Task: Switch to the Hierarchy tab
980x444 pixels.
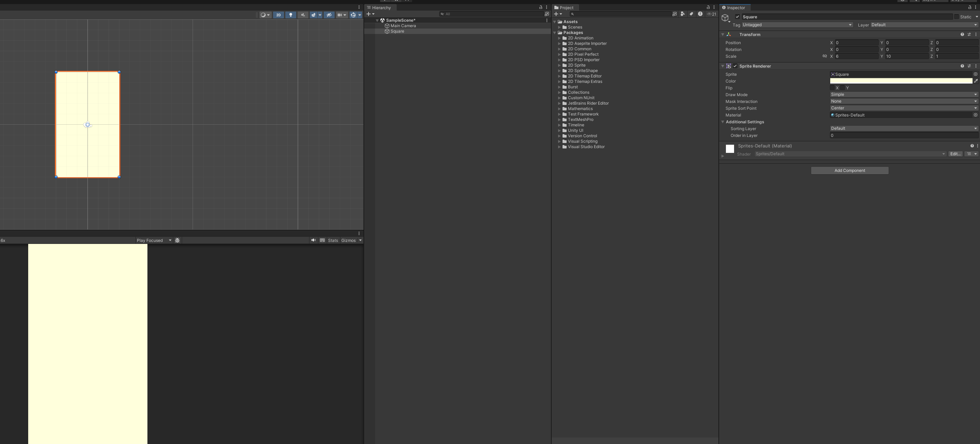Action: pos(381,7)
